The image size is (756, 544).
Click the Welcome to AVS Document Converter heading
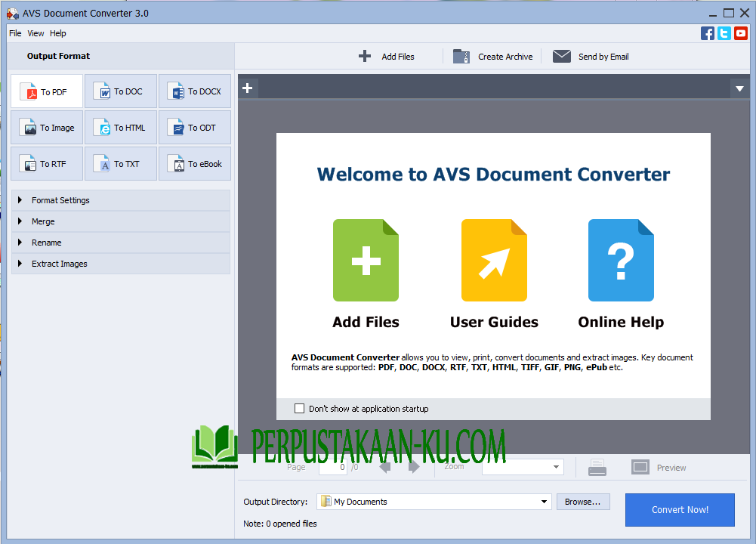(x=493, y=174)
